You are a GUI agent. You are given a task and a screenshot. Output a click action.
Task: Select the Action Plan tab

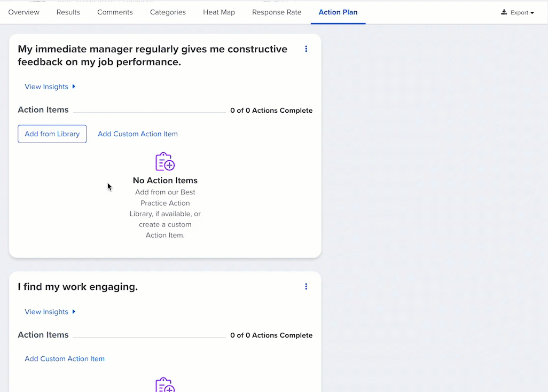[x=338, y=12]
